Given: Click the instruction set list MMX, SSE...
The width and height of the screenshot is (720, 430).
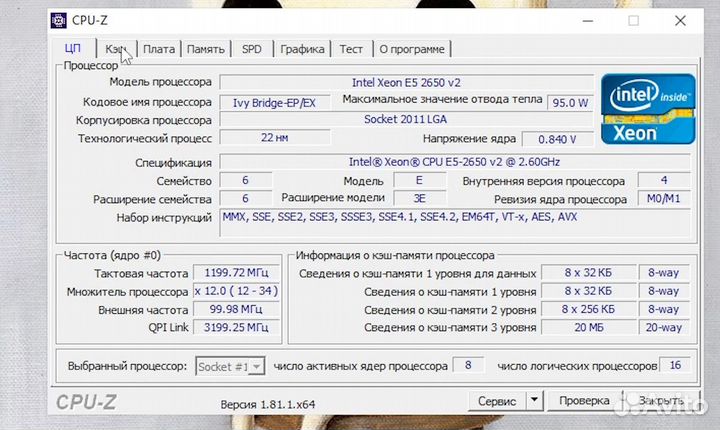Looking at the screenshot, I should (x=455, y=223).
